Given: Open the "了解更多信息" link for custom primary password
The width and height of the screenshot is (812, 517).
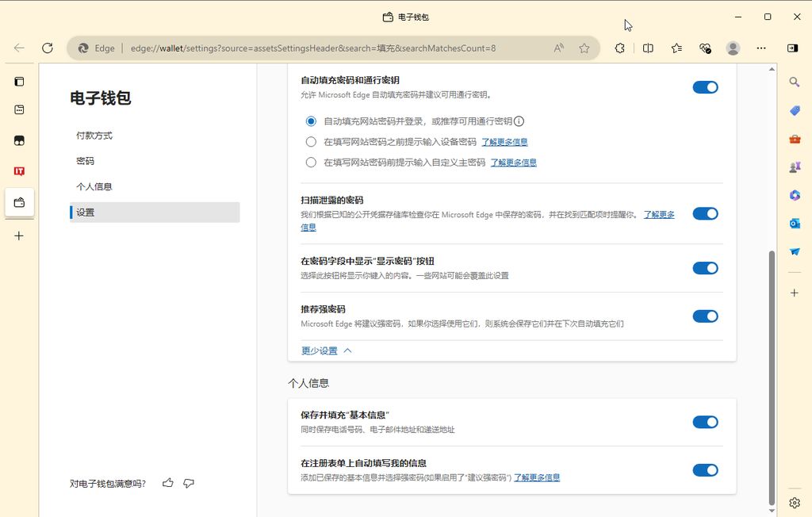Looking at the screenshot, I should coord(512,162).
